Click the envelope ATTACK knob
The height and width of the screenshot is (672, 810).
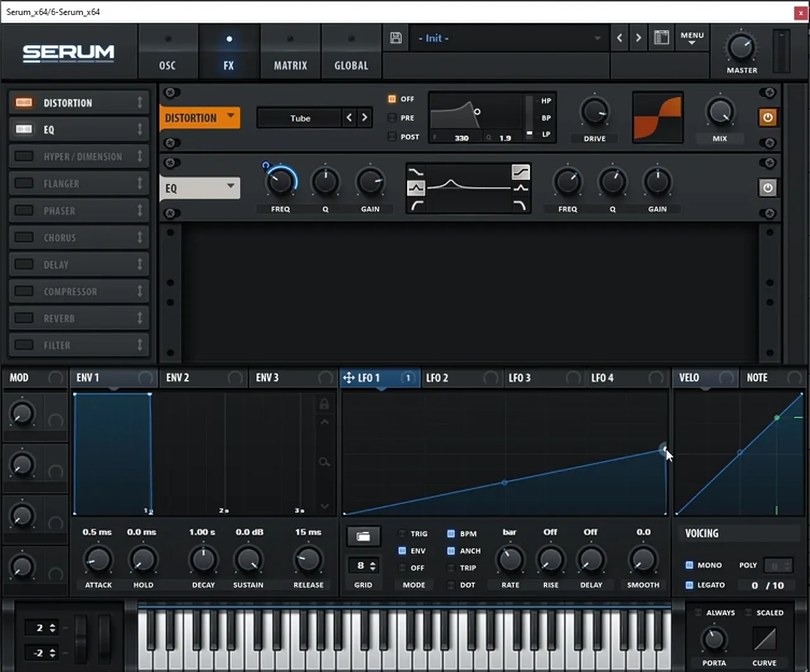click(x=98, y=559)
